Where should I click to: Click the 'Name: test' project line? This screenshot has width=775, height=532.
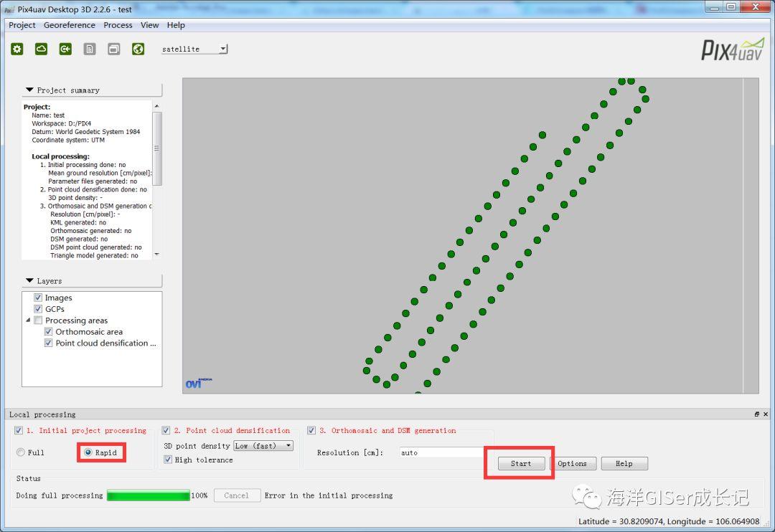tap(48, 115)
